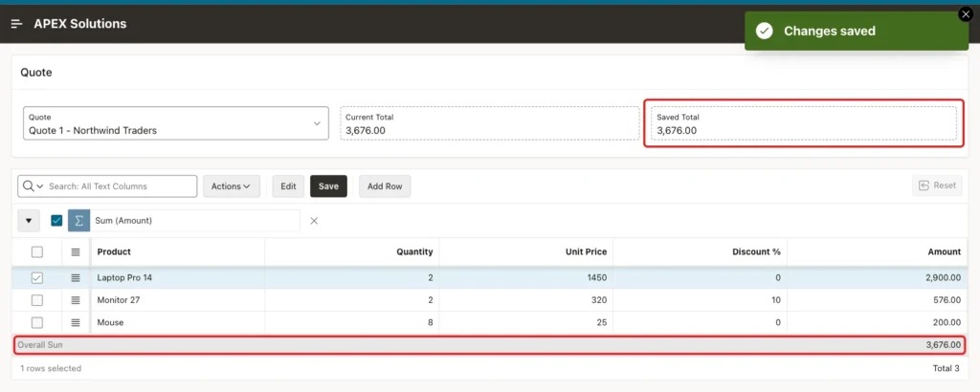Open row actions menu for Mouse
The height and width of the screenshot is (392, 980).
pyautogui.click(x=76, y=323)
